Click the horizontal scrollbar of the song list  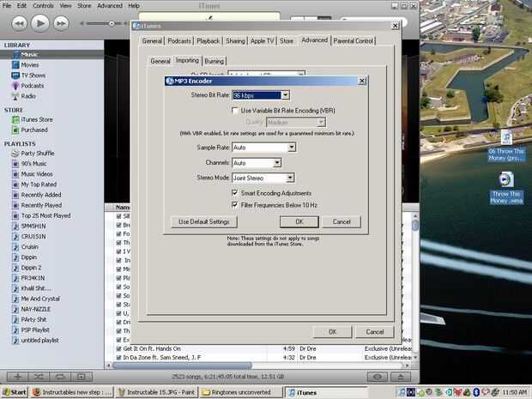pos(183,366)
